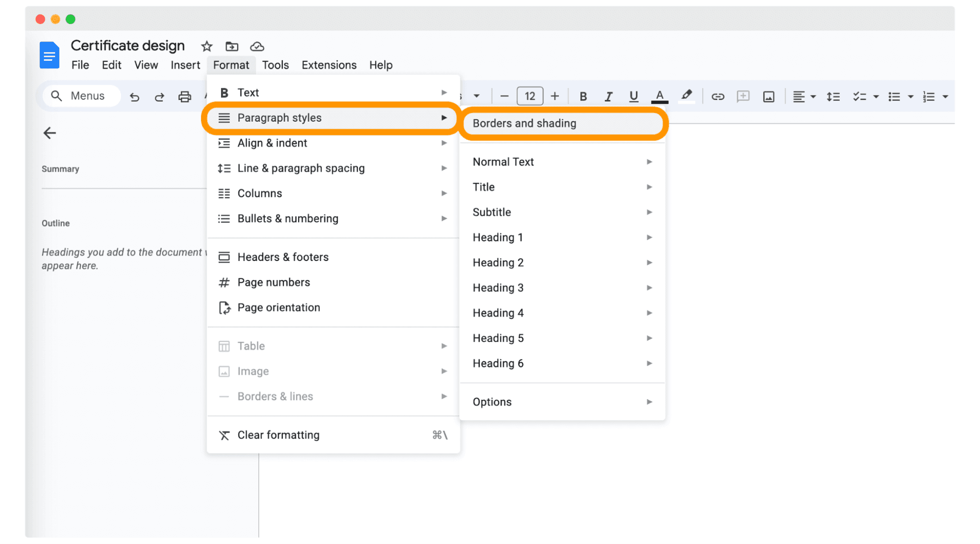
Task: Decrease font size with minus button
Action: point(504,96)
